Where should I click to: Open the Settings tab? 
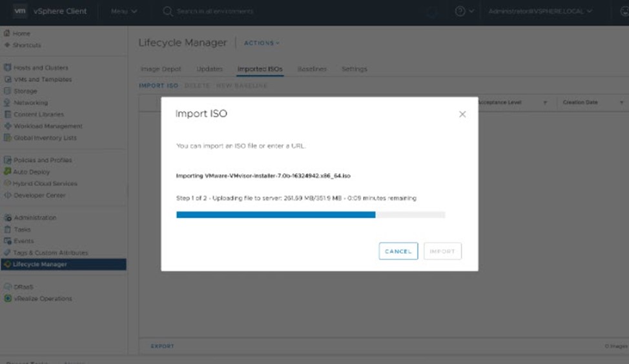click(354, 69)
